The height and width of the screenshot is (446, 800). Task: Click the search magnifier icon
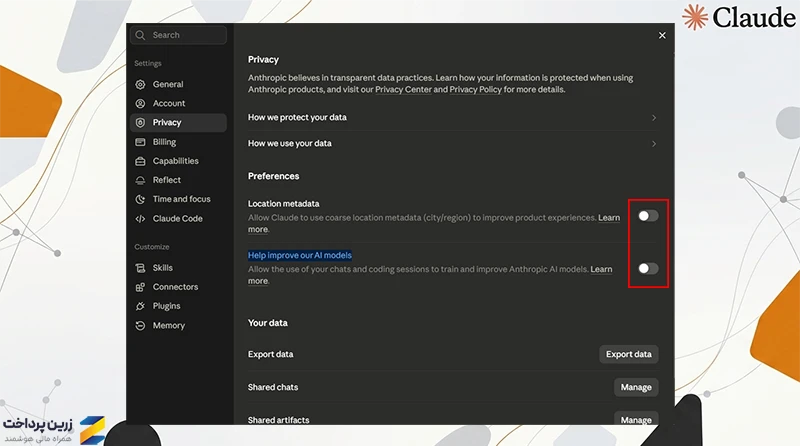coord(140,35)
